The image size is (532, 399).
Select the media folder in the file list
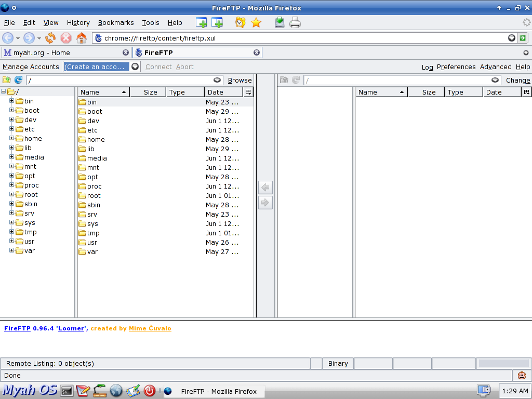(x=166, y=158)
